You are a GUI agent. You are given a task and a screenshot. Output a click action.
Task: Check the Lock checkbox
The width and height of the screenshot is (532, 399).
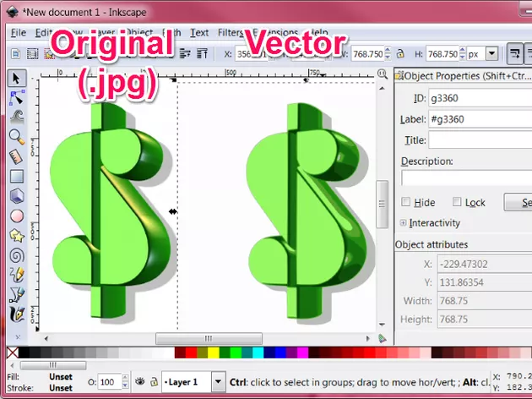(457, 202)
